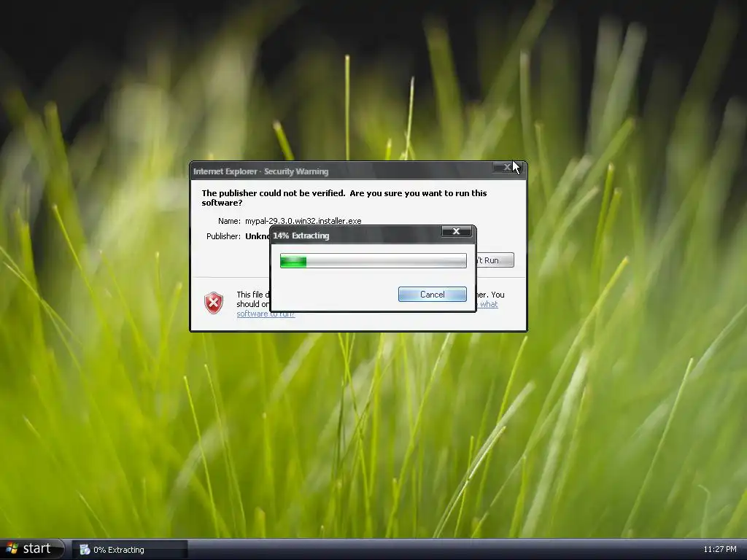Click the '14% Extracting' title bar text
The width and height of the screenshot is (747, 560).
coord(301,236)
